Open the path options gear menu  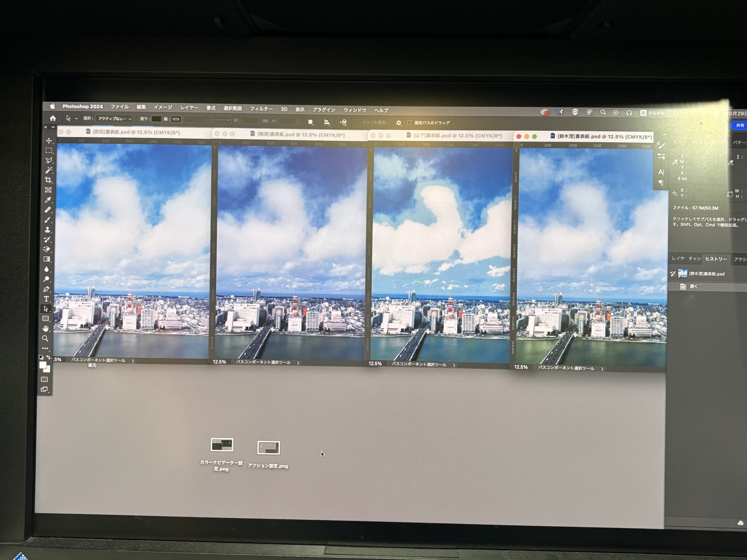399,123
